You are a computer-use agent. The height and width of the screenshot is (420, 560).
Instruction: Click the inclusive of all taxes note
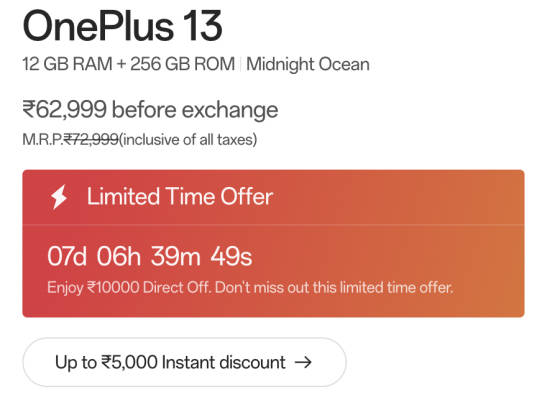point(188,139)
